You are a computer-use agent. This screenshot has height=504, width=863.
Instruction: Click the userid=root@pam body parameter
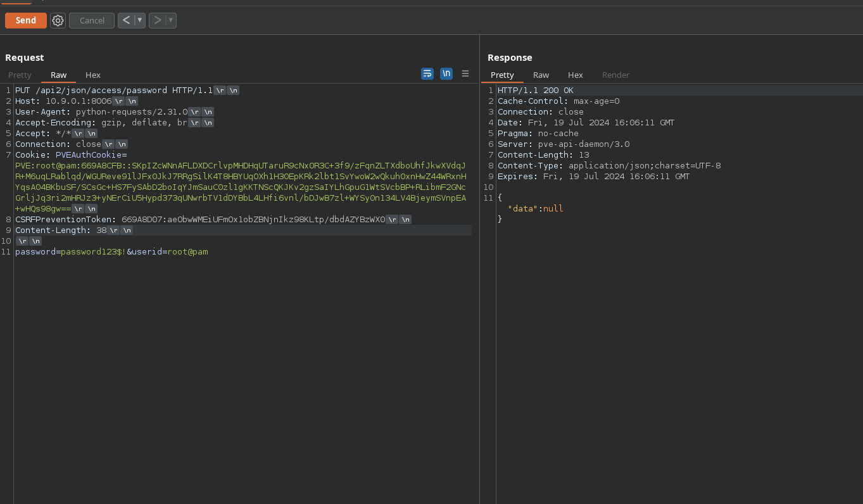[170, 252]
